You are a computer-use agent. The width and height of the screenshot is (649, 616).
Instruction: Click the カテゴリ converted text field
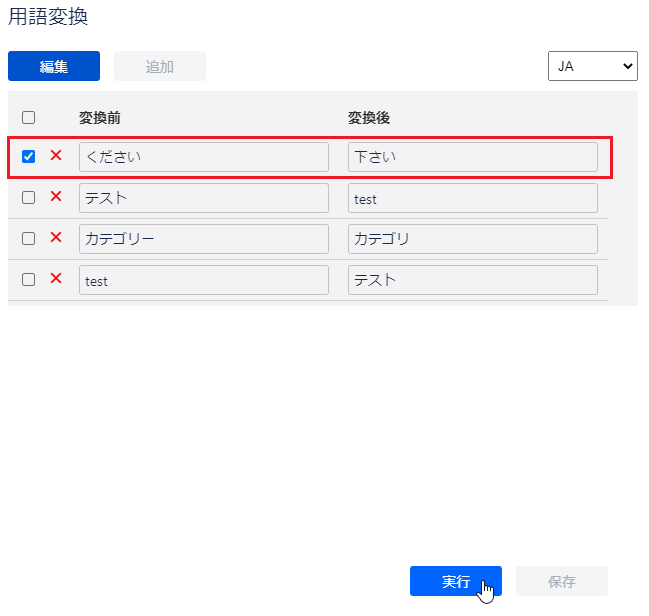(473, 239)
